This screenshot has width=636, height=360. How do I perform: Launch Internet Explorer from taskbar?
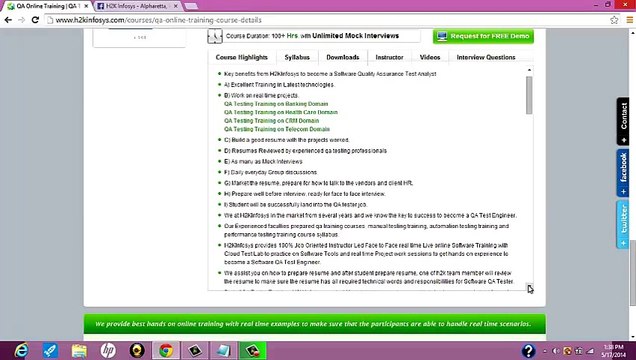(21, 350)
